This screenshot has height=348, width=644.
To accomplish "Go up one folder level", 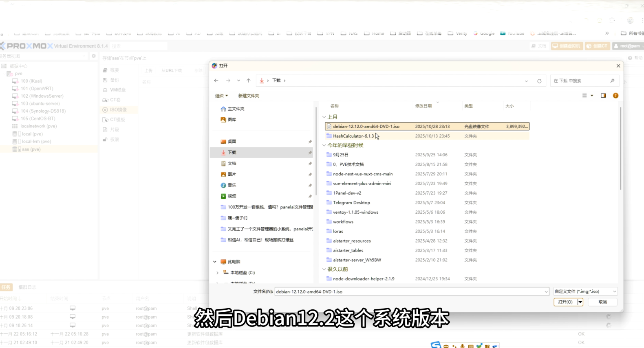I will [x=249, y=81].
